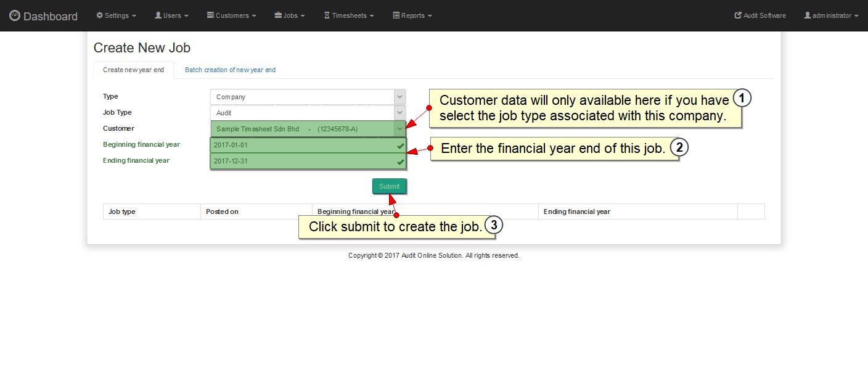Click the Posted on column header
The width and height of the screenshot is (868, 378).
222,212
